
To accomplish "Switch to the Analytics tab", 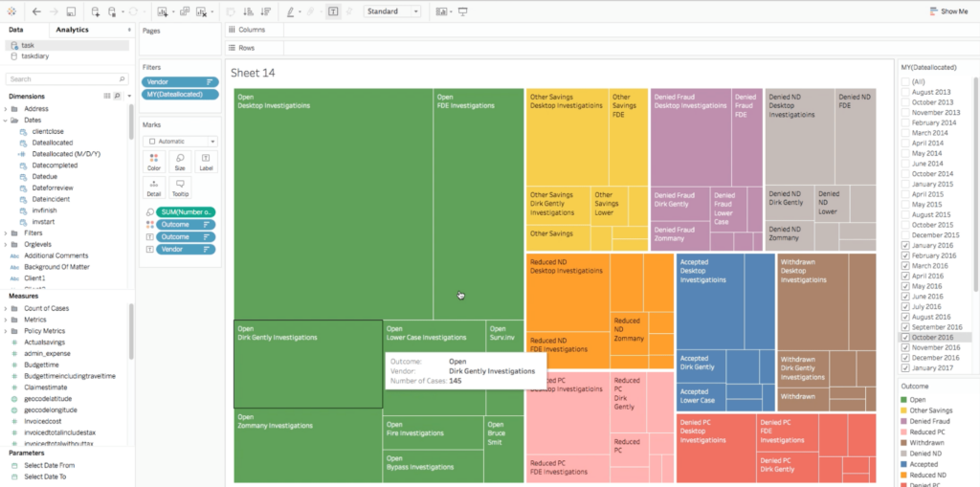I will click(x=72, y=30).
